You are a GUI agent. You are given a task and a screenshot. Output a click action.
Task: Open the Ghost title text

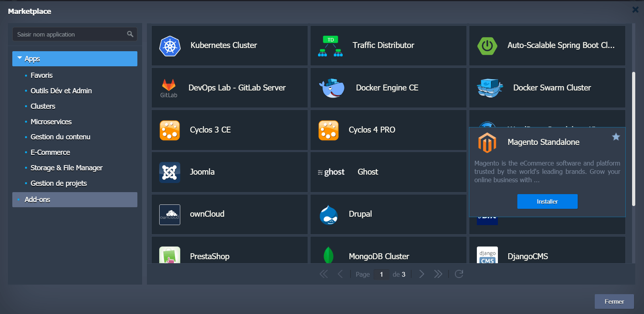click(368, 172)
